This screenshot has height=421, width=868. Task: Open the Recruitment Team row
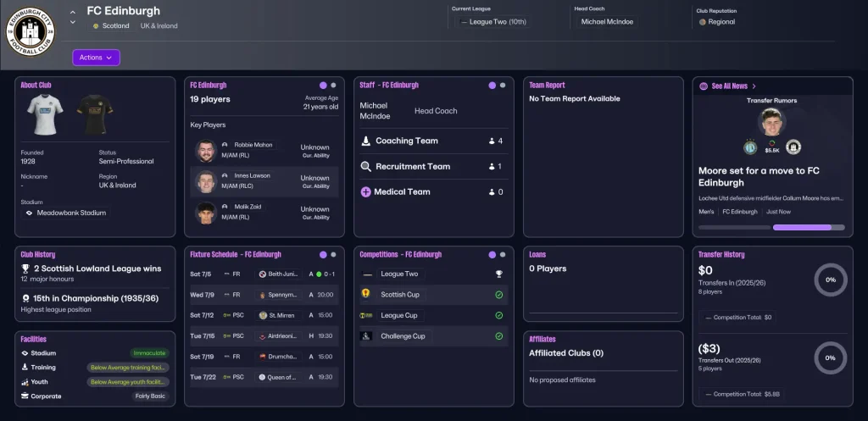(x=433, y=167)
